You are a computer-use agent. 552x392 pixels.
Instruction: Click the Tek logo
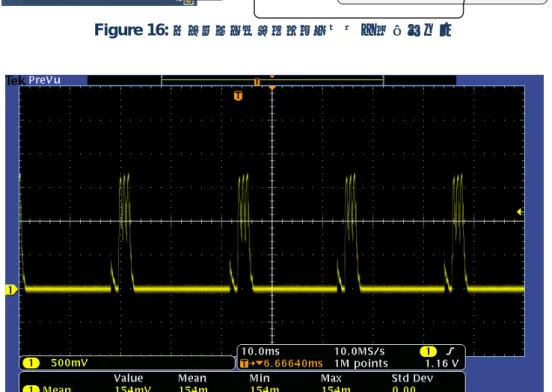tap(15, 81)
